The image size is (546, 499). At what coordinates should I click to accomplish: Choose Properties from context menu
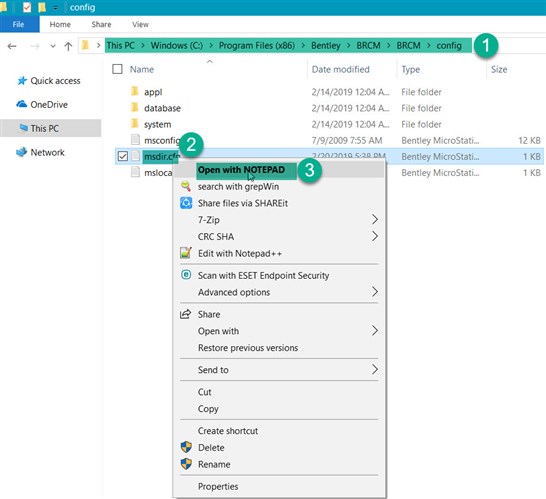point(218,486)
